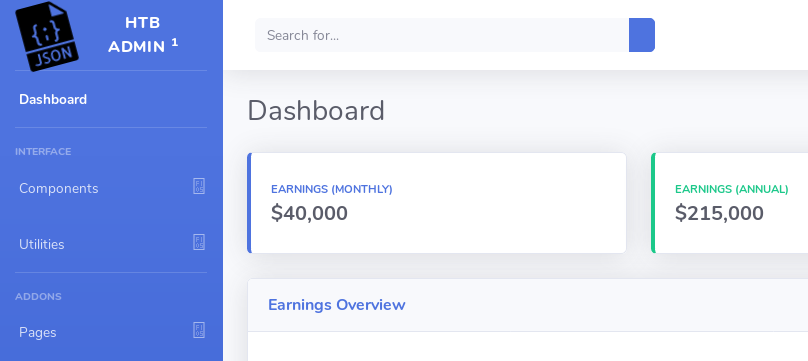Click the ADDONS section heading

(38, 297)
